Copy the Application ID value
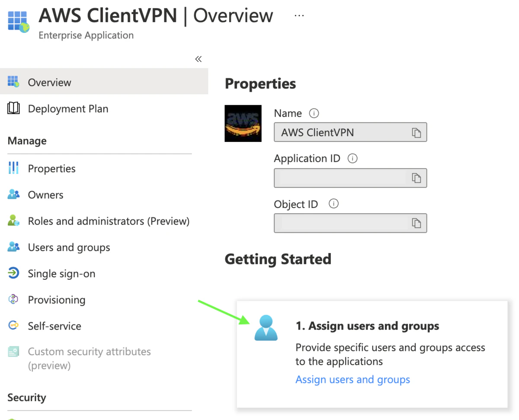Viewport: 519px width, 420px height. tap(416, 178)
